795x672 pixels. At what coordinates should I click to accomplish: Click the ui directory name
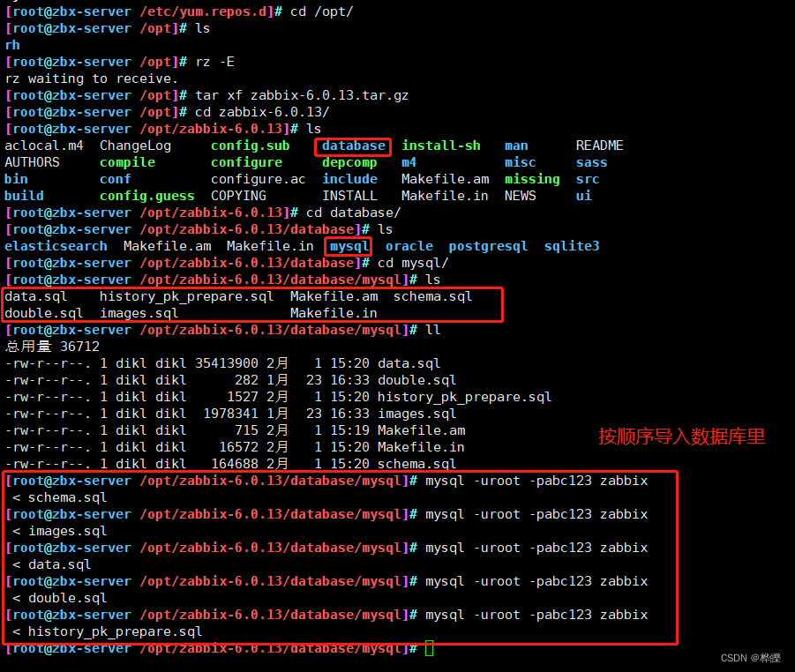click(x=583, y=196)
